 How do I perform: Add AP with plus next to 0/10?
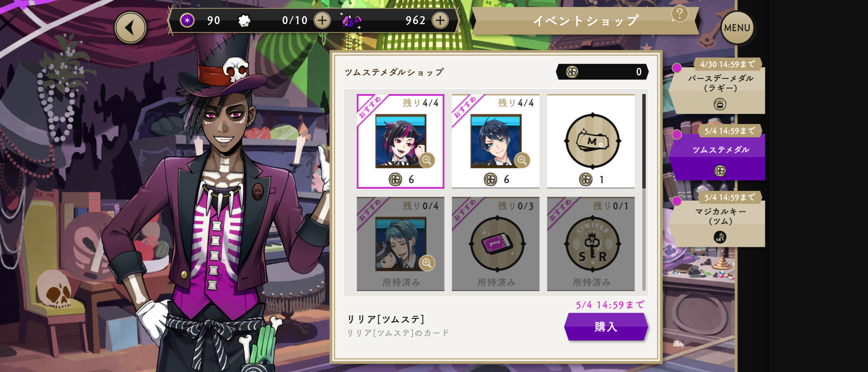(x=322, y=20)
